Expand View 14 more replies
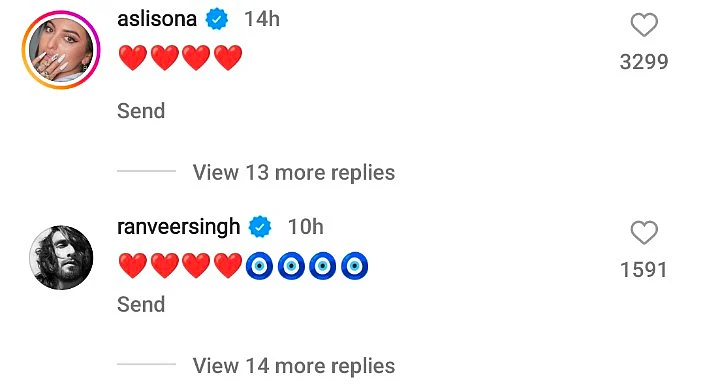Image resolution: width=705 pixels, height=392 pixels. 294,366
